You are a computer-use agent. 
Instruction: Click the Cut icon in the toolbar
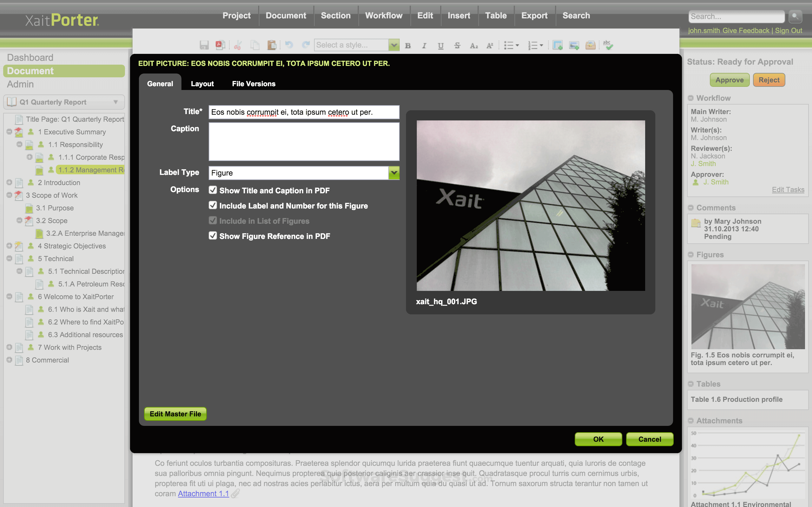coord(238,45)
